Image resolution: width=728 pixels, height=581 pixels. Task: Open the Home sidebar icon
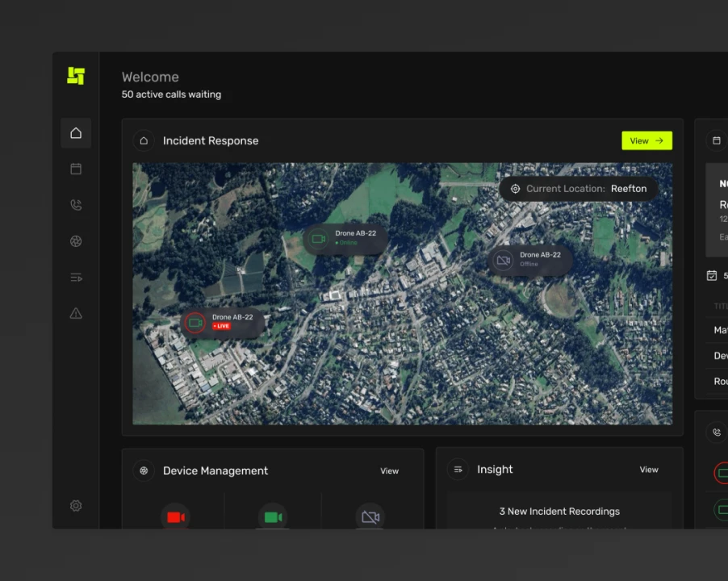coord(76,133)
